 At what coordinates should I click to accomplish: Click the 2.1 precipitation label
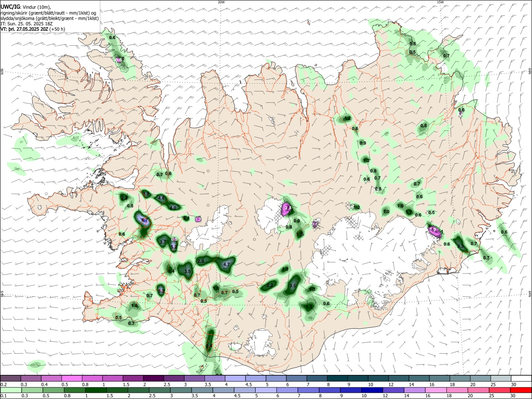coord(187,218)
